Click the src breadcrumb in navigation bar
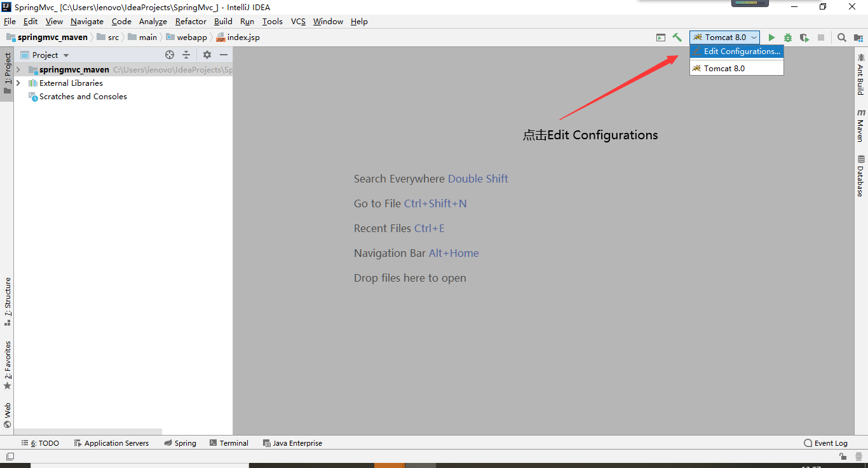The width and height of the screenshot is (868, 468). (108, 38)
